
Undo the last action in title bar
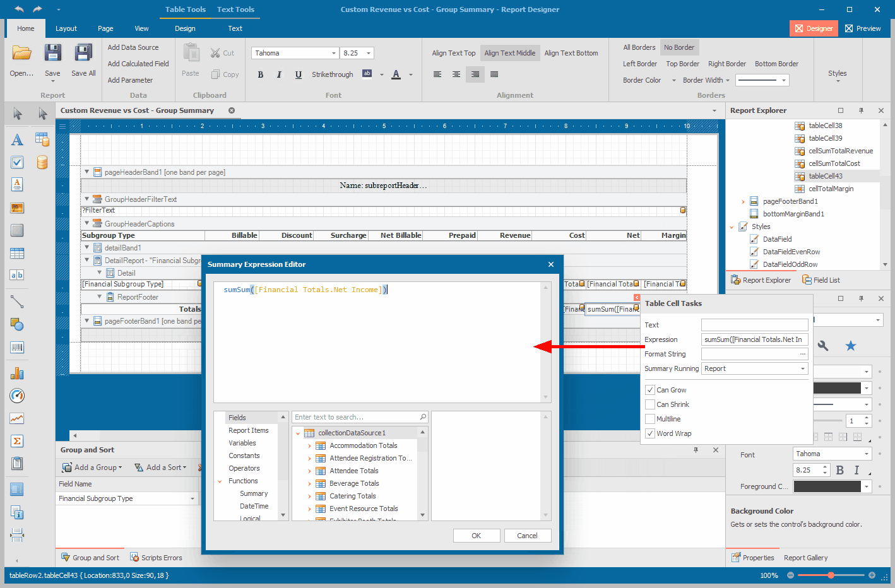[x=19, y=9]
